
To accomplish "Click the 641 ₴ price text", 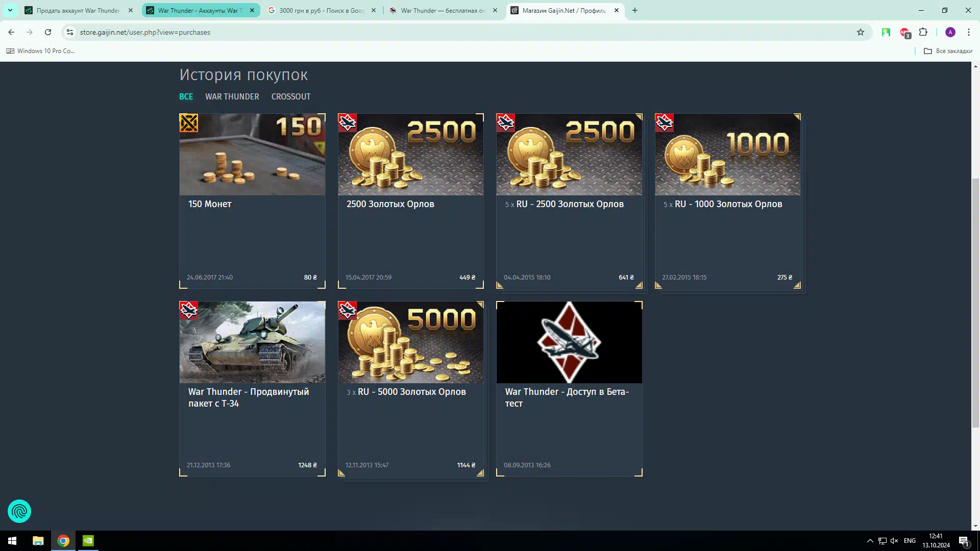I will point(626,278).
